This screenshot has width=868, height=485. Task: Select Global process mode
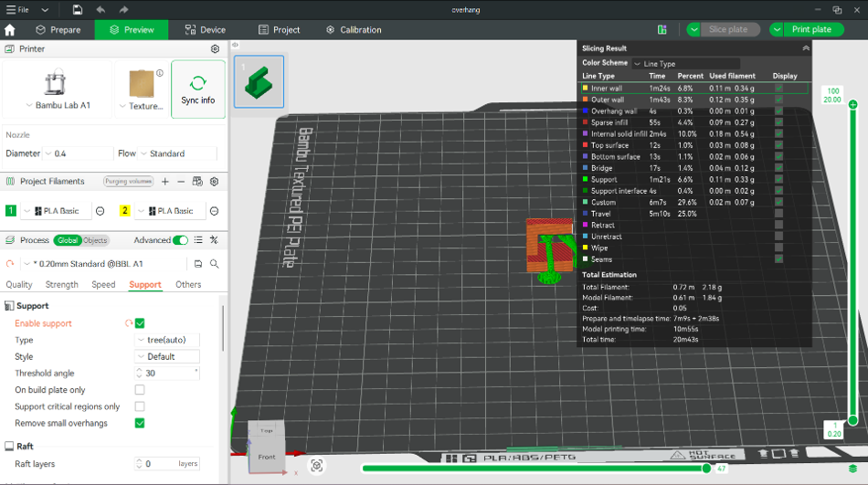[68, 240]
